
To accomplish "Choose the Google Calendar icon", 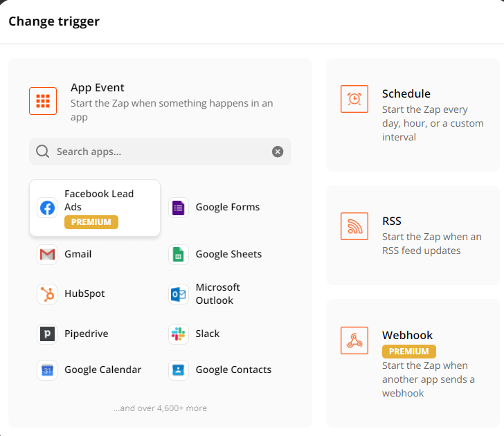I will [47, 370].
